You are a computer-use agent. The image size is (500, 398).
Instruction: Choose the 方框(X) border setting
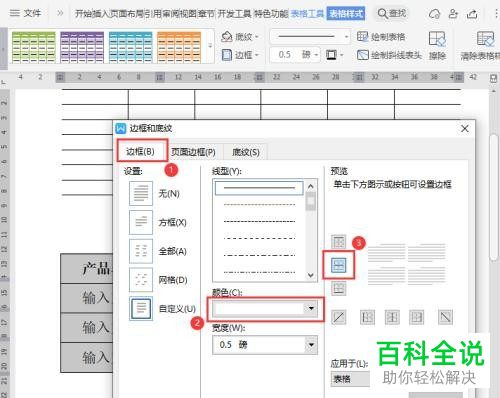pyautogui.click(x=158, y=222)
